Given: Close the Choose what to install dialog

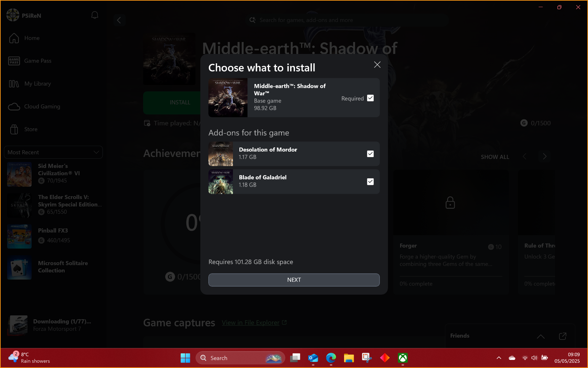Looking at the screenshot, I should 377,65.
